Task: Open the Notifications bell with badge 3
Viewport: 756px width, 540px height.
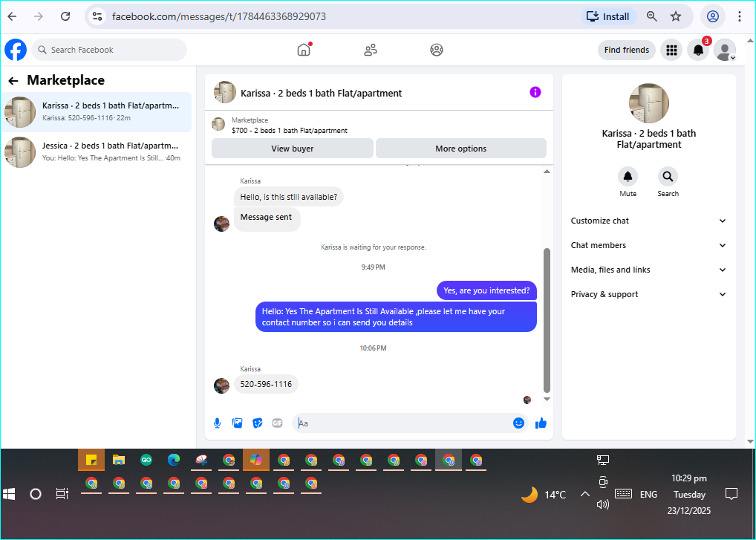Action: pos(698,50)
